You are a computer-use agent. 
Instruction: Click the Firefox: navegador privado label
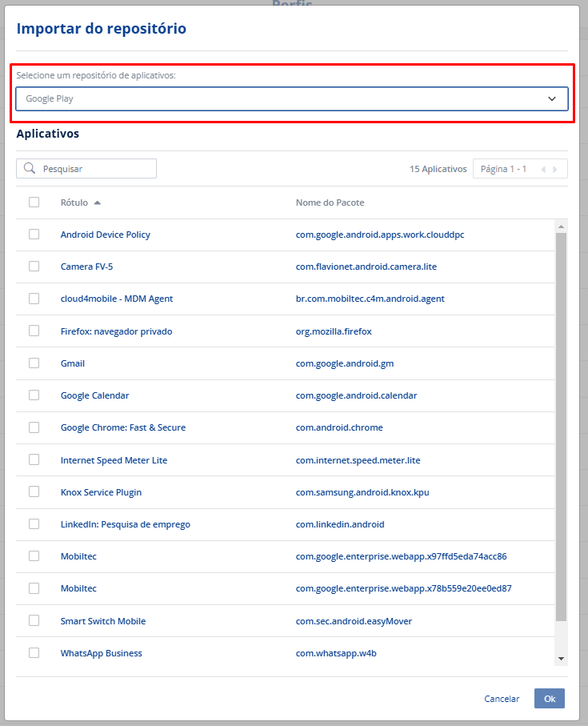point(116,331)
